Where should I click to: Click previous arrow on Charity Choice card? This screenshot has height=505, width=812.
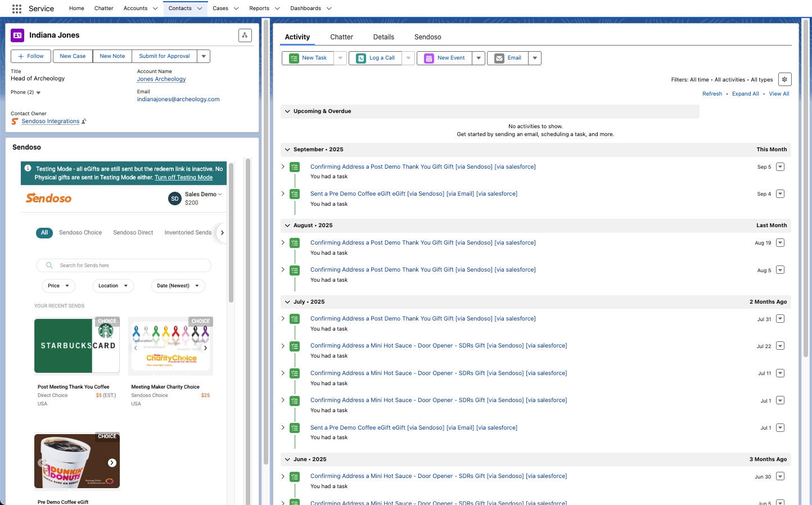pyautogui.click(x=136, y=348)
